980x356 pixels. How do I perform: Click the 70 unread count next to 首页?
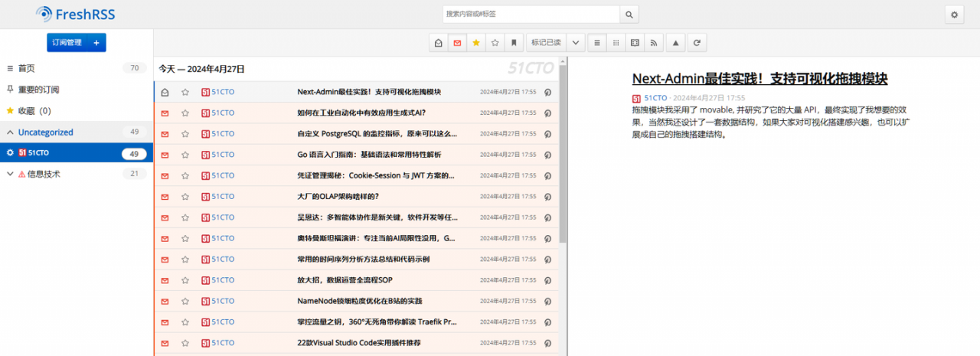click(134, 68)
